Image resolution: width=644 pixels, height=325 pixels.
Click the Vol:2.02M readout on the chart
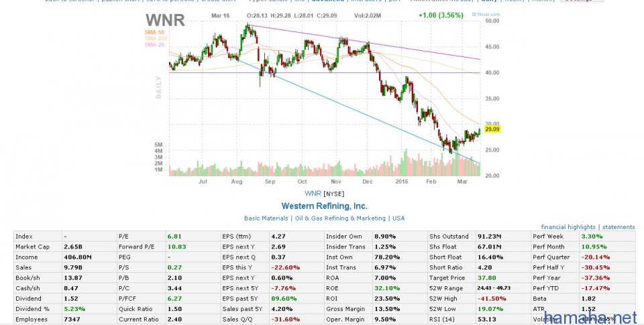point(368,15)
